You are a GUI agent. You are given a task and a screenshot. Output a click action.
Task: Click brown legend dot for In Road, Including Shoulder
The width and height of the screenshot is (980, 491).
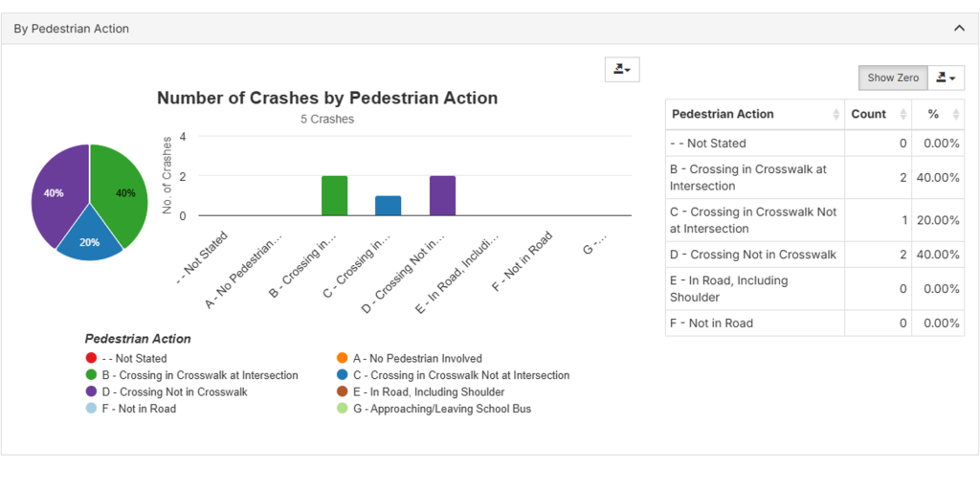point(343,391)
